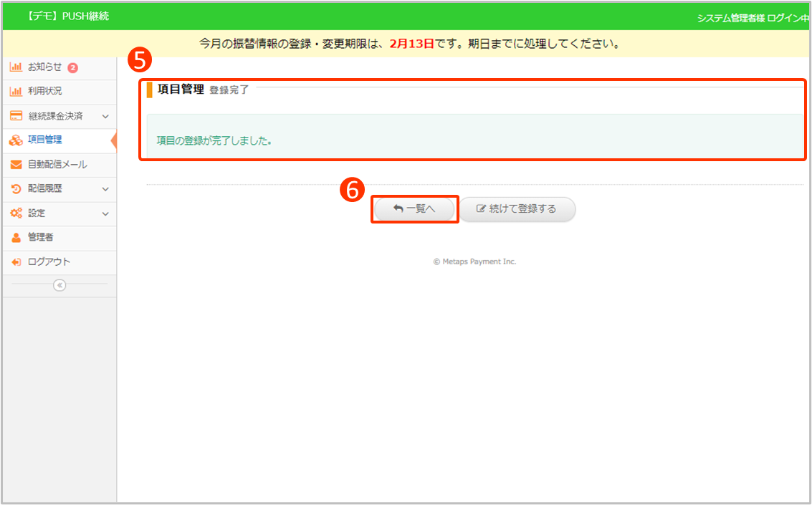This screenshot has width=812, height=505.
Task: Expand the 設定 submenu chevron
Action: coord(105,213)
